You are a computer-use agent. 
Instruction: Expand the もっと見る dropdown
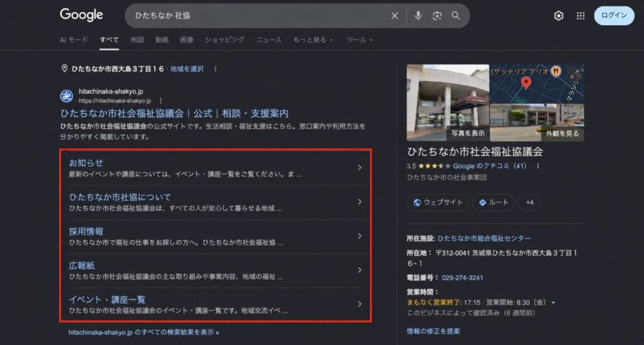(313, 40)
